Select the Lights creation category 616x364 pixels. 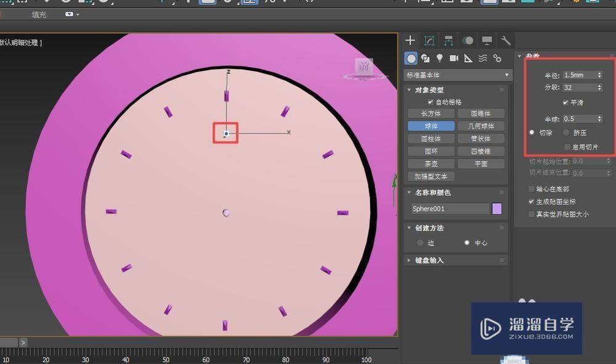pyautogui.click(x=440, y=58)
